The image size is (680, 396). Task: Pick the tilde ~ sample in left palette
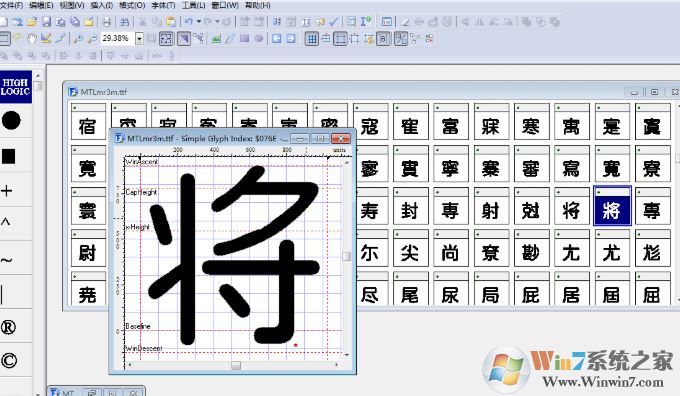click(6, 260)
